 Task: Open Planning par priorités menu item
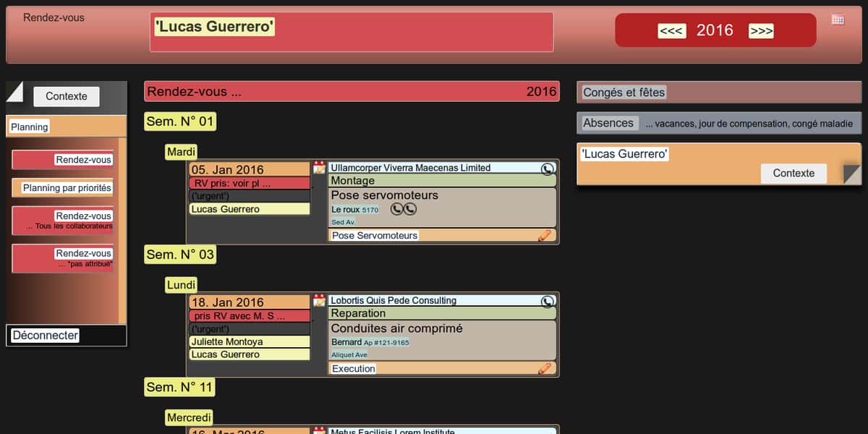[67, 188]
